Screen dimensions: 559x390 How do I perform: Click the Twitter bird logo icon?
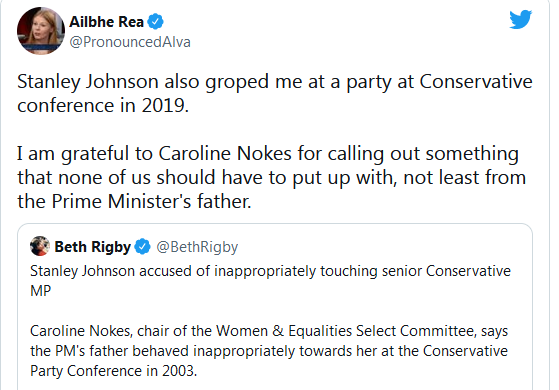520,19
